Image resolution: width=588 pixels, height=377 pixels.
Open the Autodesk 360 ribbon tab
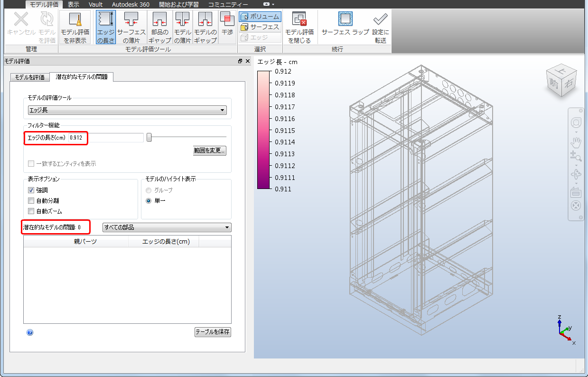131,4
